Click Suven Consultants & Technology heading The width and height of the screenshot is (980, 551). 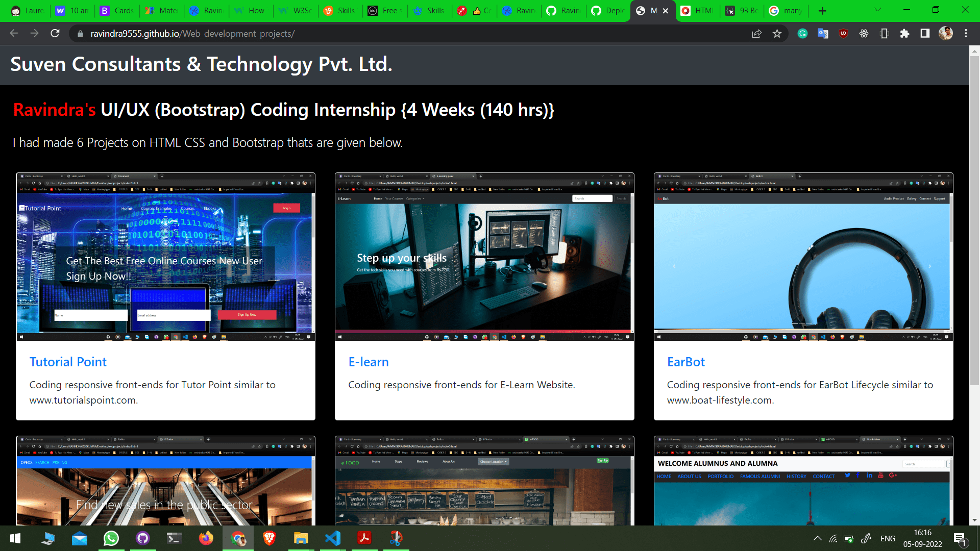[201, 64]
